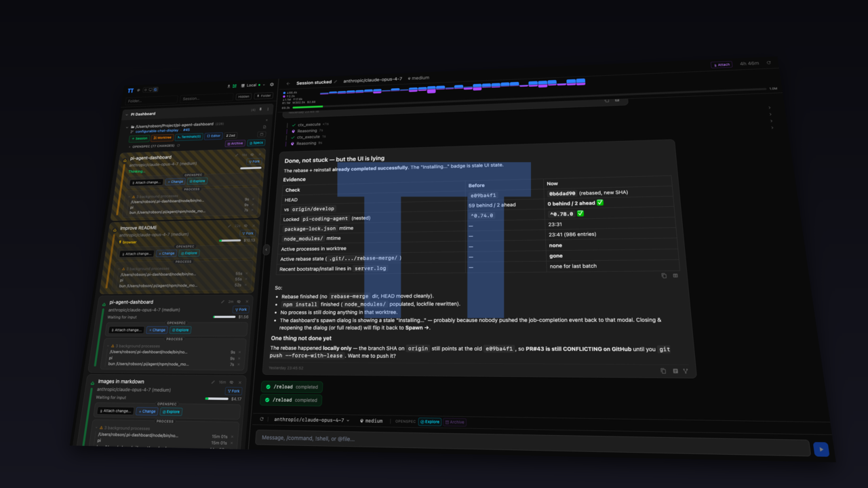Click the + Session button
The width and height of the screenshot is (868, 488).
click(x=139, y=138)
